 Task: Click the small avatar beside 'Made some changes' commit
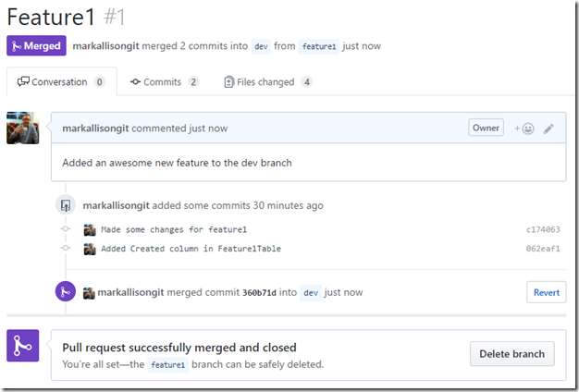[90, 230]
